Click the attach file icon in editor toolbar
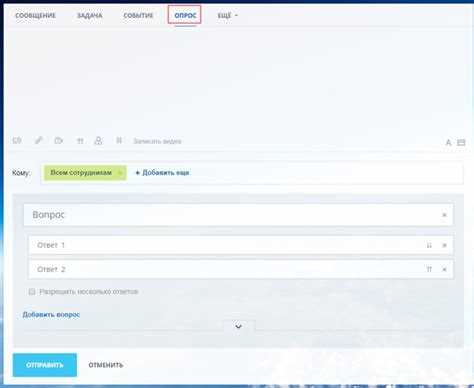 tap(17, 141)
